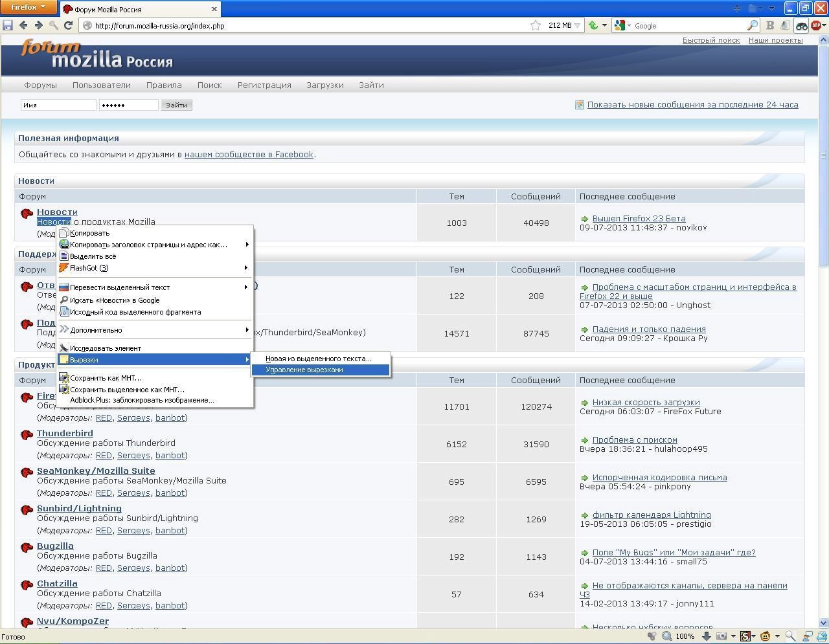This screenshot has width=829, height=644.
Task: Open the dropdown beside the green recycle icon
Action: point(604,26)
